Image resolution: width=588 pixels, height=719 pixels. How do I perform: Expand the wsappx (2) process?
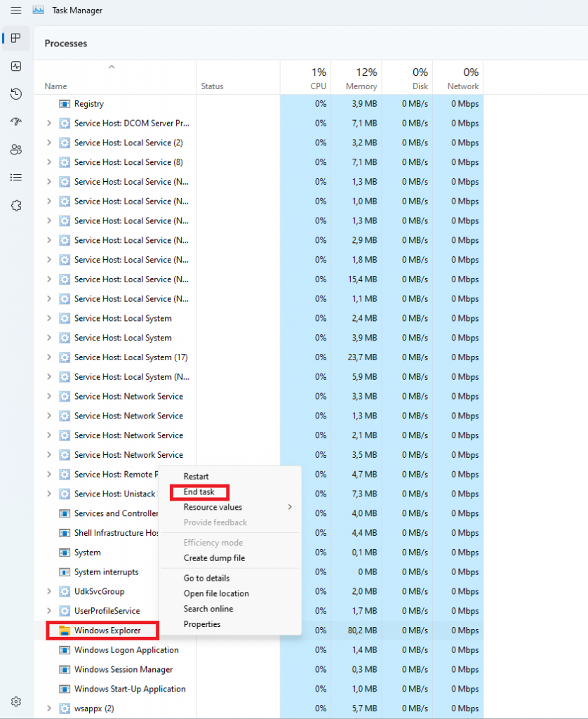click(x=49, y=708)
